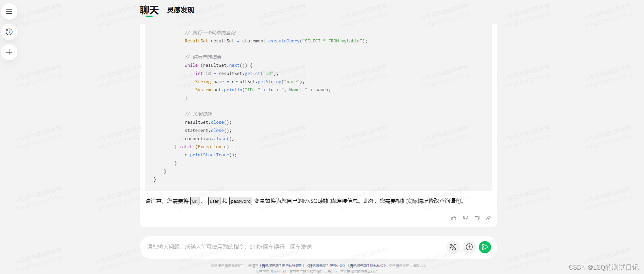
Task: Click 'while (resultSet.next())' code line
Action: tap(218, 65)
